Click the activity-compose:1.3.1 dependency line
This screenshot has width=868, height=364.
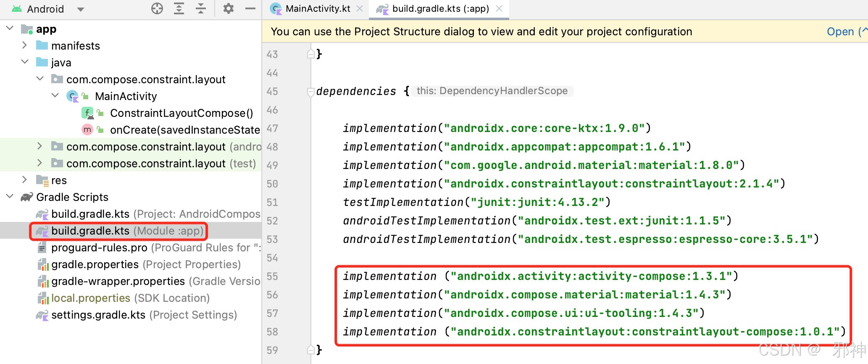541,276
